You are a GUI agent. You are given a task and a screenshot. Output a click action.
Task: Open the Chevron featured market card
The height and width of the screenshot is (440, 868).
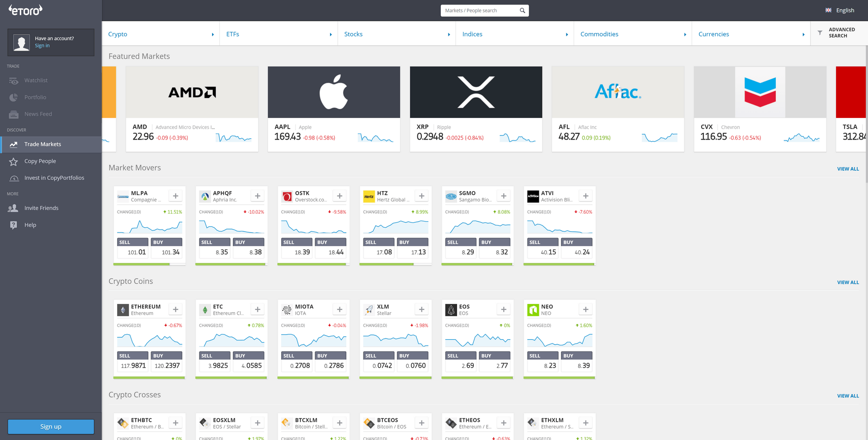[760, 109]
